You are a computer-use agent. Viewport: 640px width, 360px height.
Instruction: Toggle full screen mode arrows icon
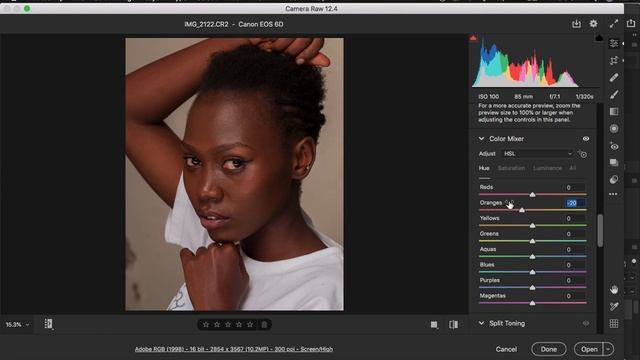coord(613,24)
